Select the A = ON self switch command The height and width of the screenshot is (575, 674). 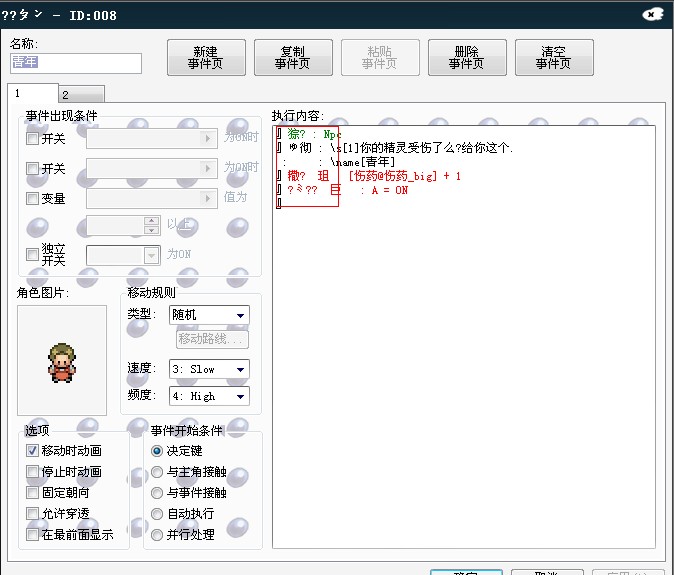coord(342,190)
